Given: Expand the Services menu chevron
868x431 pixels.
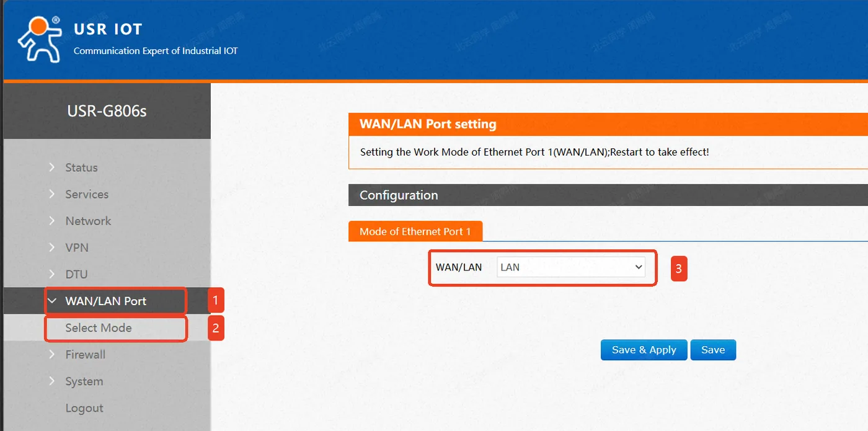Looking at the screenshot, I should pos(52,194).
